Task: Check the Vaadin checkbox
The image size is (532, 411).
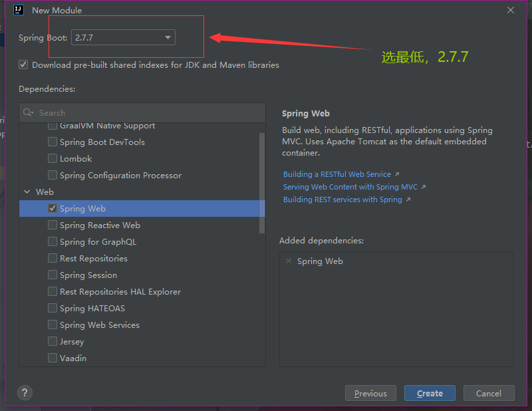Action: pyautogui.click(x=53, y=358)
